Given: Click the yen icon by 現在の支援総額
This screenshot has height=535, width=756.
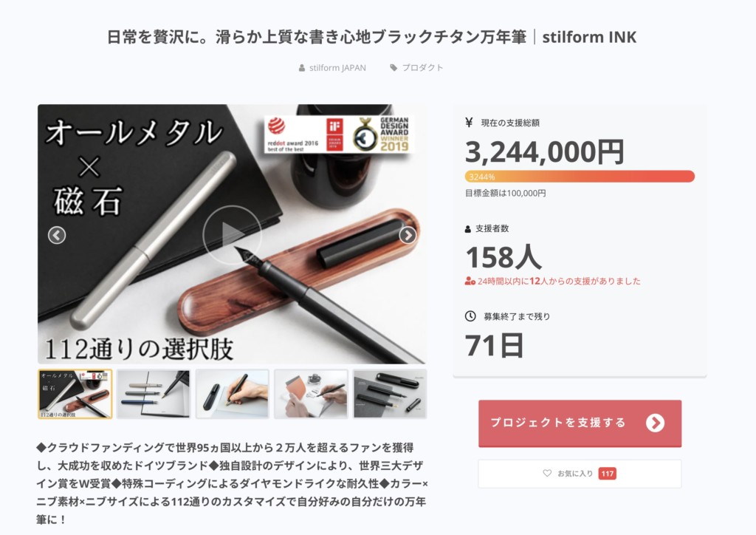Looking at the screenshot, I should [x=469, y=122].
